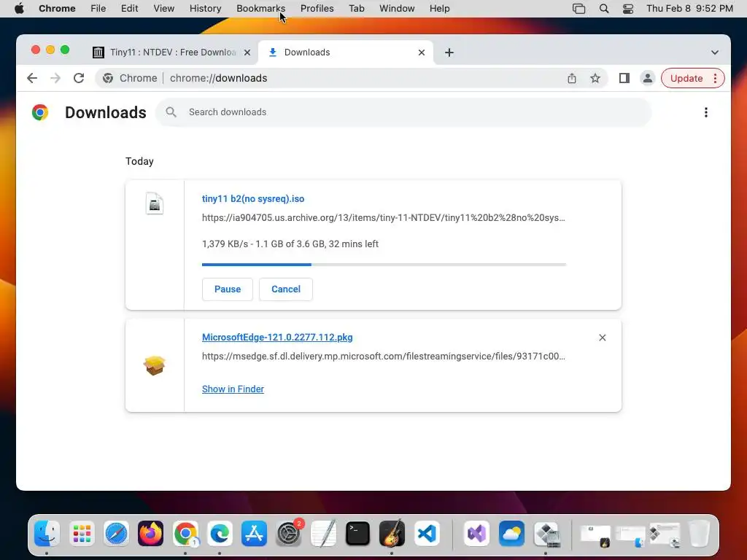747x560 pixels.
Task: Reload the downloads page
Action: 79,78
